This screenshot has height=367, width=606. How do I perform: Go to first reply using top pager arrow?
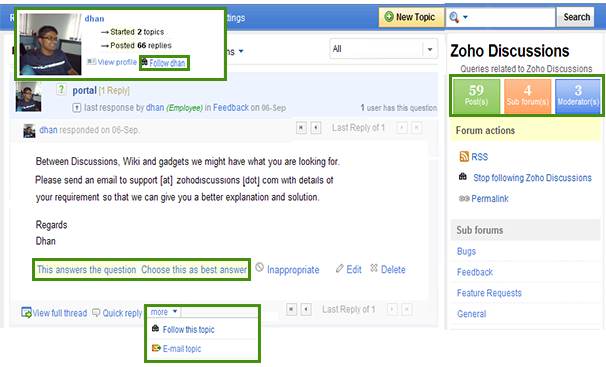tap(301, 127)
